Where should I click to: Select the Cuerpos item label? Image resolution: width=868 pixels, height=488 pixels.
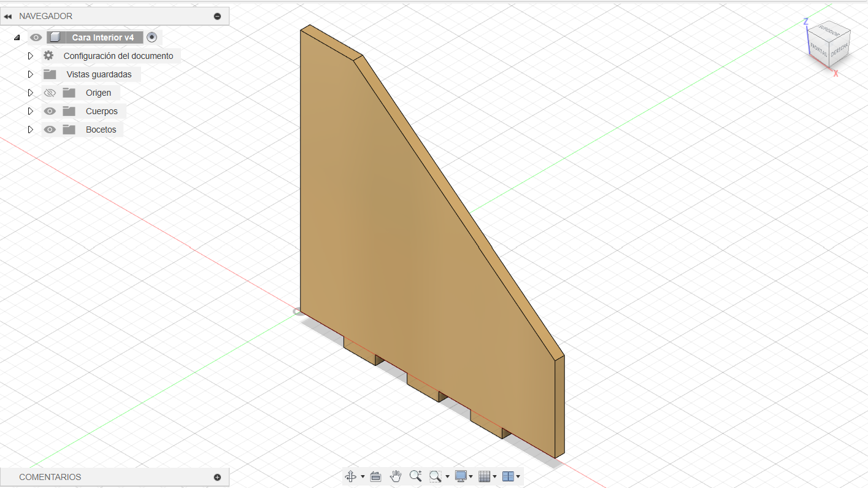[x=102, y=111]
